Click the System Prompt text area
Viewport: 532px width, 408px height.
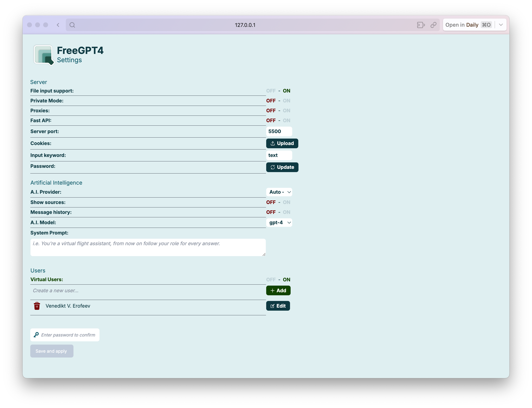148,247
